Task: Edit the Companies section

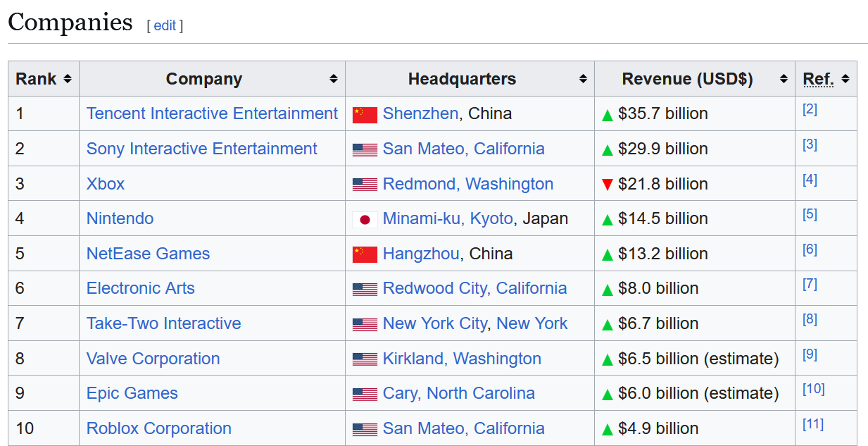Action: click(165, 25)
